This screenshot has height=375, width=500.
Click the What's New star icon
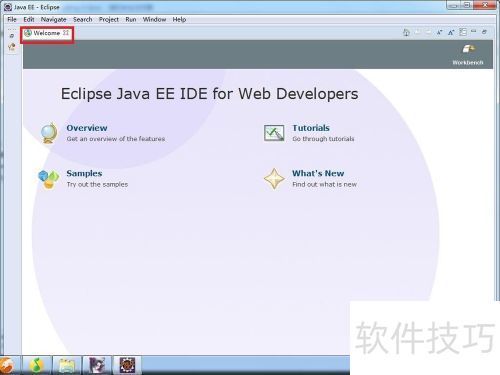[x=274, y=179]
